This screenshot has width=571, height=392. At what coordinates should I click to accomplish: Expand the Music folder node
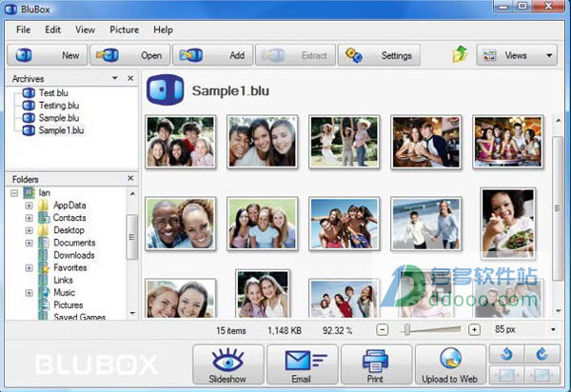30,293
